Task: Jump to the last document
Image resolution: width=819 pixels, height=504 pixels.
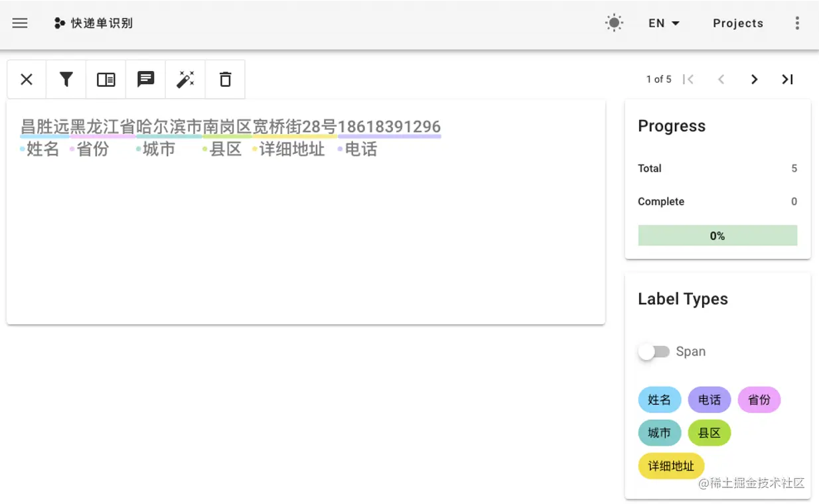Action: [x=787, y=80]
